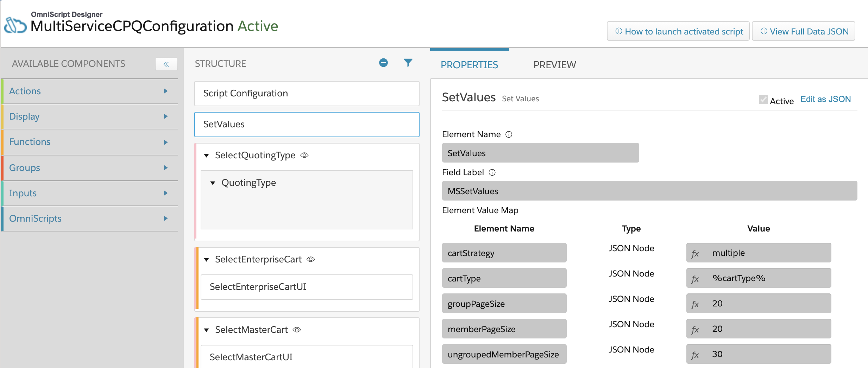Click the Field Label field MSSetValues
The image size is (868, 368).
tap(650, 191)
